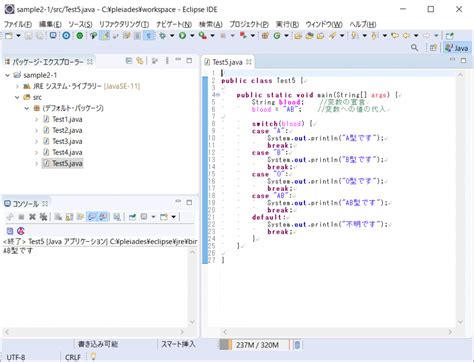Select the Test5.java editor tab
The height and width of the screenshot is (362, 474).
point(227,62)
